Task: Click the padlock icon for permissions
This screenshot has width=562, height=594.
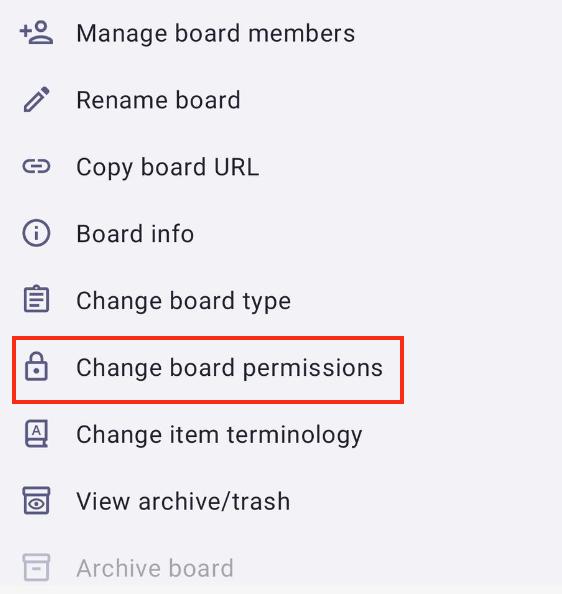Action: [36, 367]
